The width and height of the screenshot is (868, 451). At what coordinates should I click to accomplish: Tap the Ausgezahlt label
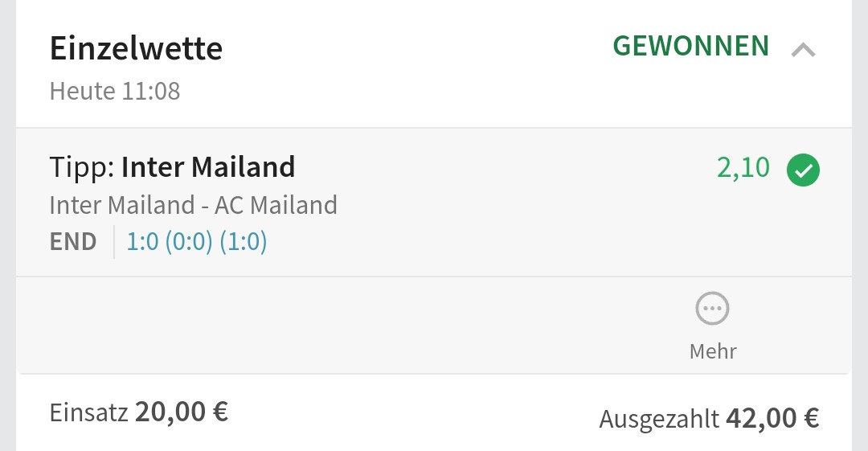tap(658, 419)
